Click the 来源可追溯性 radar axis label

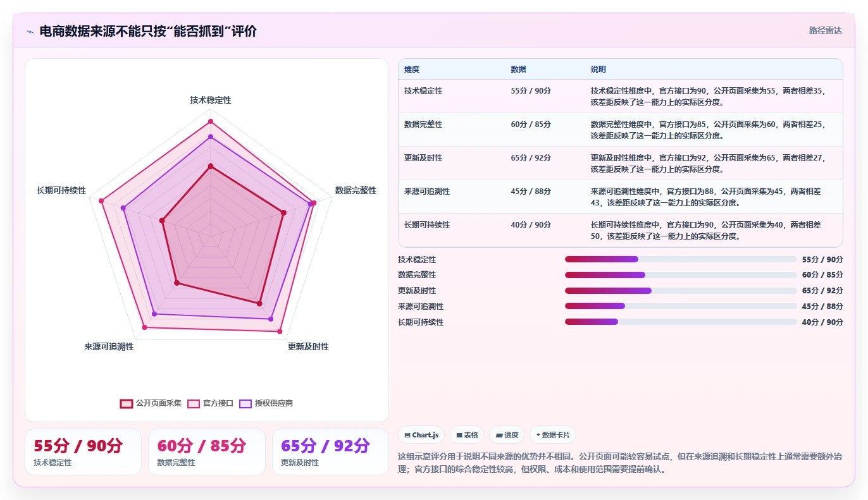pyautogui.click(x=109, y=346)
